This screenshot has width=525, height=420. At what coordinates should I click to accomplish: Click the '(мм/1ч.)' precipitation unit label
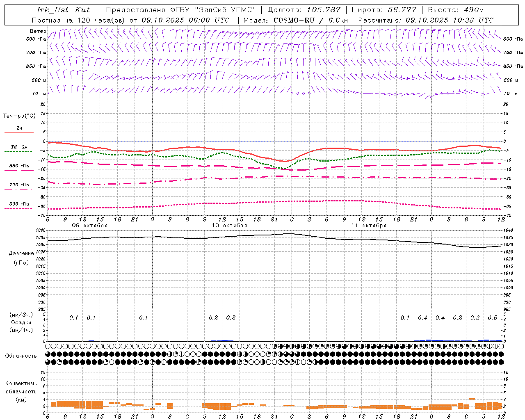tap(21, 330)
